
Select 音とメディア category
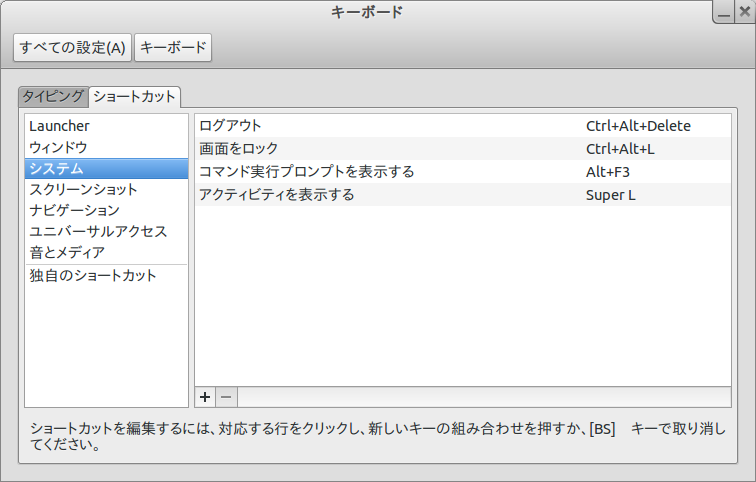pos(67,252)
